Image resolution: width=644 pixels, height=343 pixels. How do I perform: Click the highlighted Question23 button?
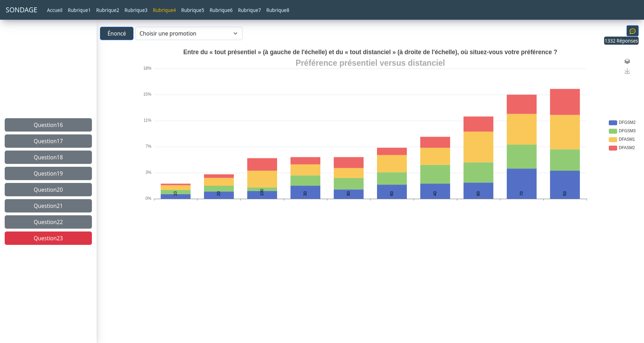click(x=48, y=238)
